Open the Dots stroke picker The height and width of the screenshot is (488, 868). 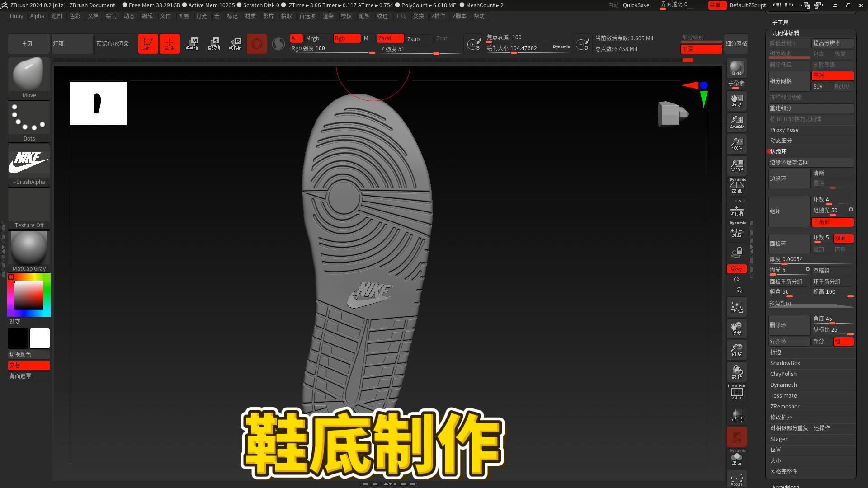29,121
